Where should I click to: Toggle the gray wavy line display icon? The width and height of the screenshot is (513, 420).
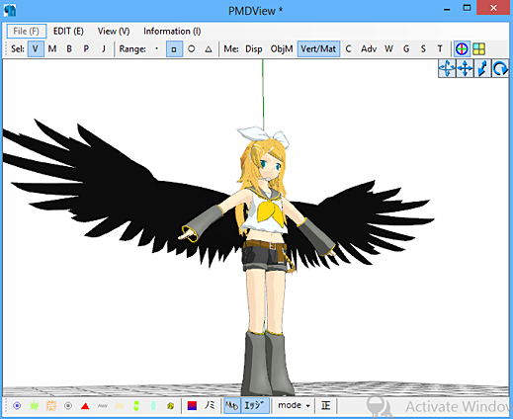tap(103, 406)
